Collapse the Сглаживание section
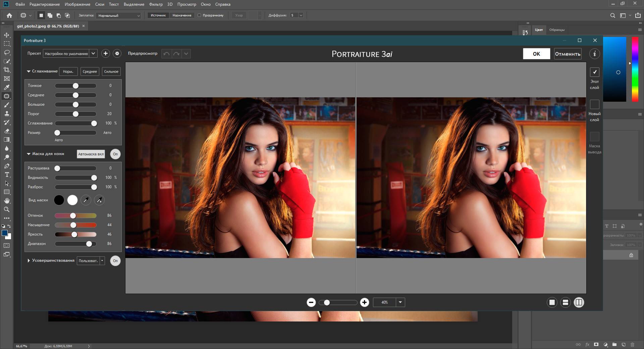The width and height of the screenshot is (644, 349). click(29, 71)
